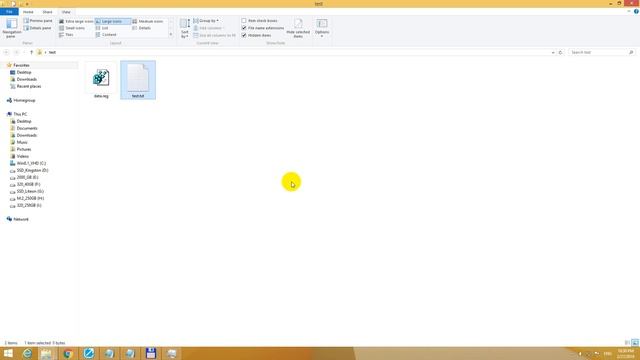Expand the layout gallery arrow

pos(171,35)
